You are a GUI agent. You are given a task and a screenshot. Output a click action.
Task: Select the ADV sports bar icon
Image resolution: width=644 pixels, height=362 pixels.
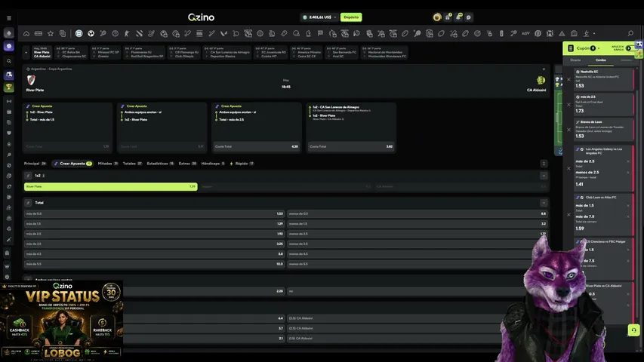[x=525, y=34]
